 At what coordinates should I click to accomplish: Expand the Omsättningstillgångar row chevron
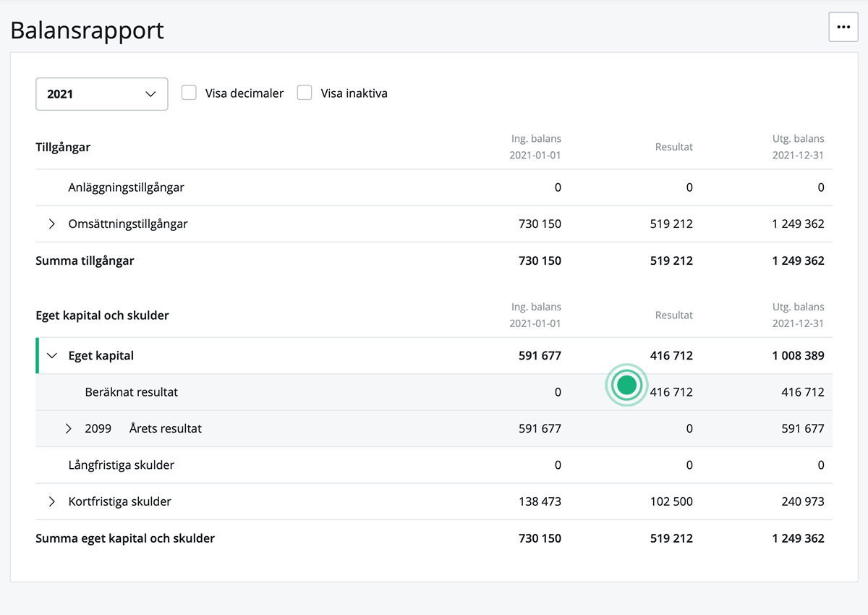point(52,224)
